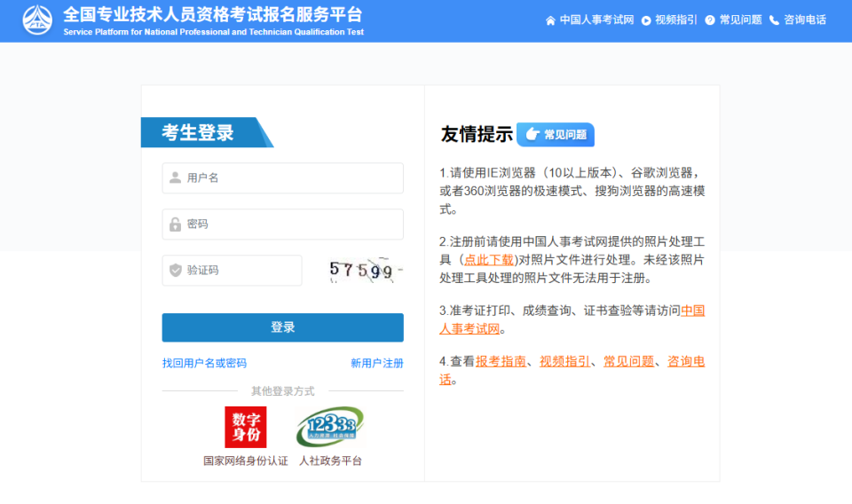Click the play icon beside 视频指引

pyautogui.click(x=646, y=20)
